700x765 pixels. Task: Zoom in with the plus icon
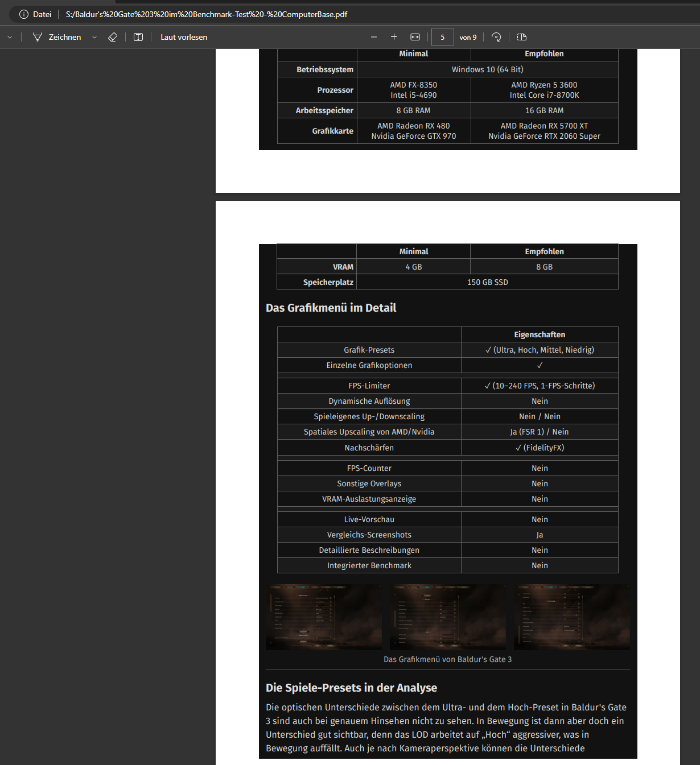pos(394,37)
